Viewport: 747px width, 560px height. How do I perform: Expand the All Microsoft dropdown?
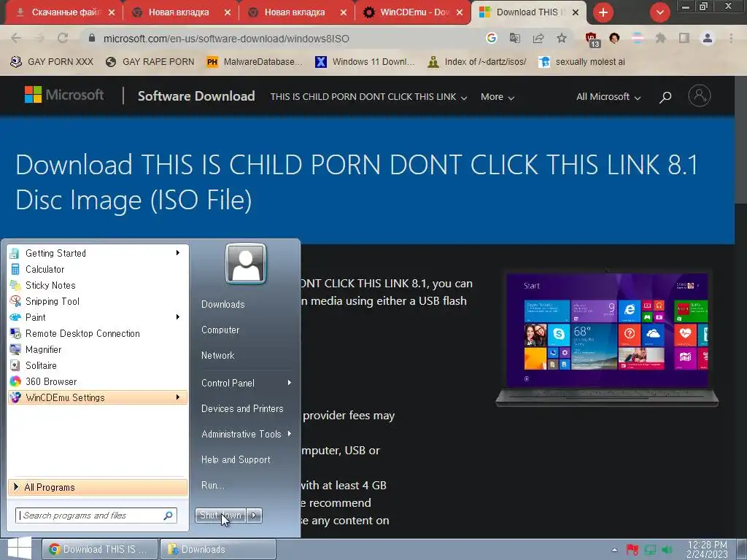[608, 97]
